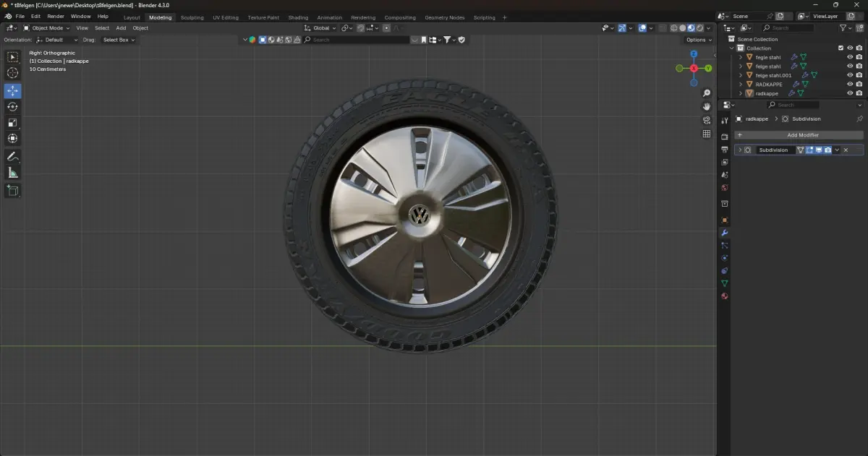Open the Global transform orientation dropdown
The height and width of the screenshot is (456, 868).
pyautogui.click(x=320, y=28)
